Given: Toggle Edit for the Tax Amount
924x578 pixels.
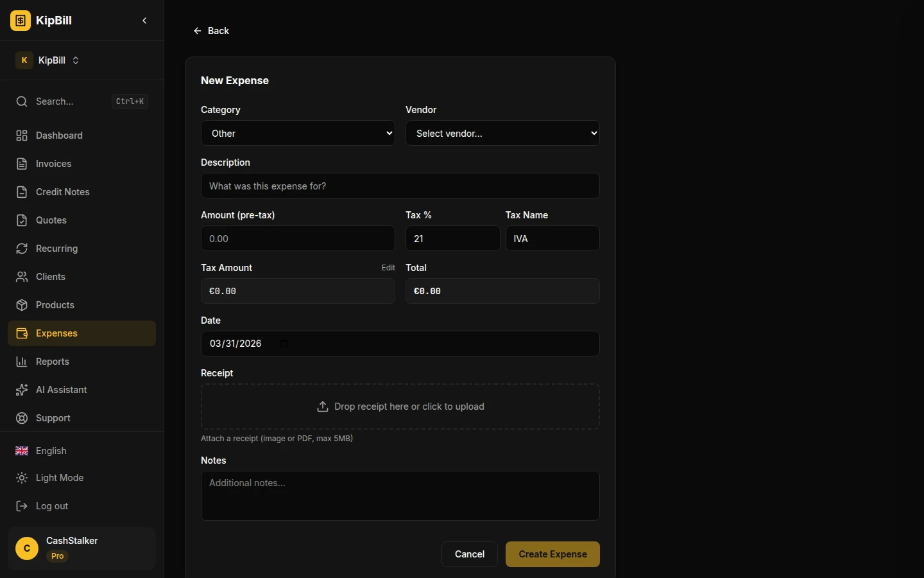Looking at the screenshot, I should click(x=388, y=268).
